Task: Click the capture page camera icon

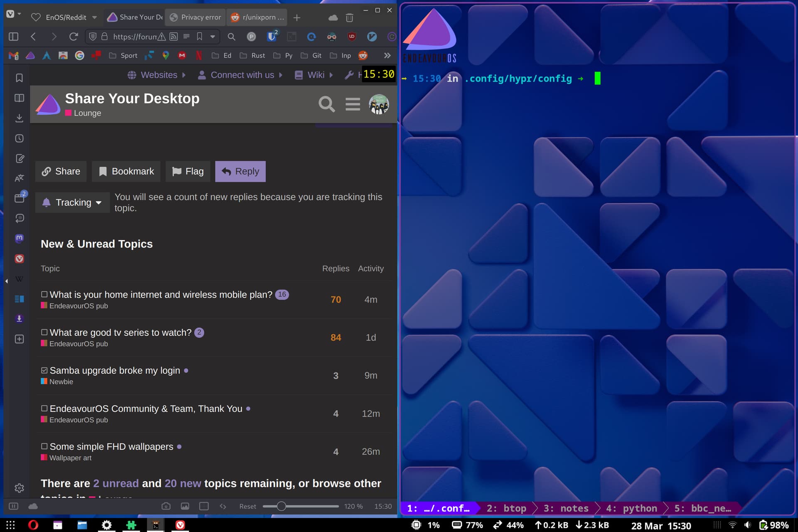Action: (166, 506)
